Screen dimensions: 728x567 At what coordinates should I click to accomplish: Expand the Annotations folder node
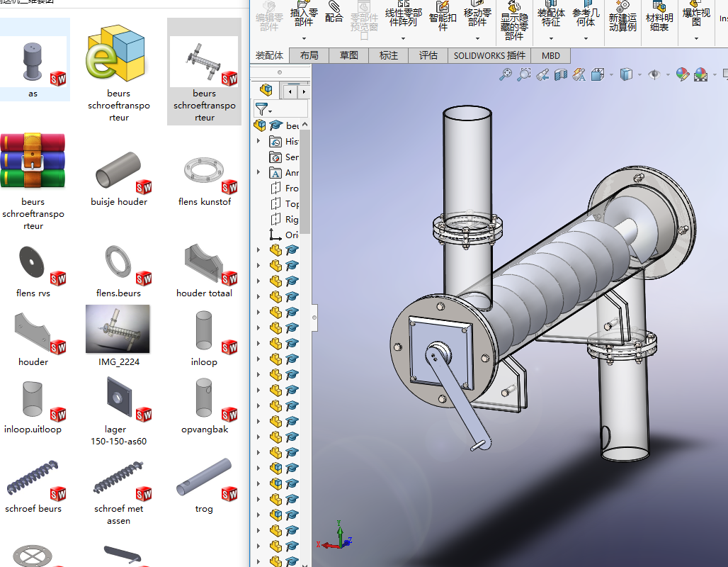258,173
